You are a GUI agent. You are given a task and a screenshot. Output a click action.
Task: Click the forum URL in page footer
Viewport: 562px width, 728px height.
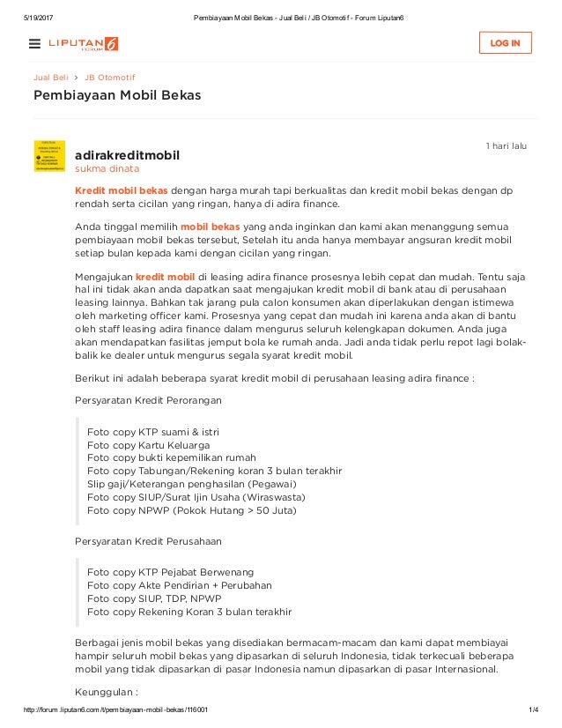pyautogui.click(x=115, y=709)
